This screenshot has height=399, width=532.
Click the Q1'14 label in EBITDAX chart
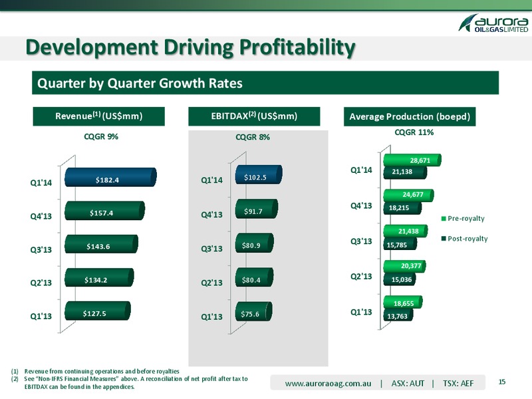pyautogui.click(x=211, y=180)
